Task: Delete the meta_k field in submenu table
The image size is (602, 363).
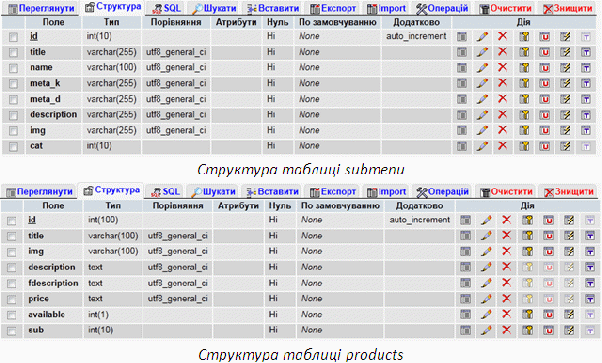Action: click(503, 83)
